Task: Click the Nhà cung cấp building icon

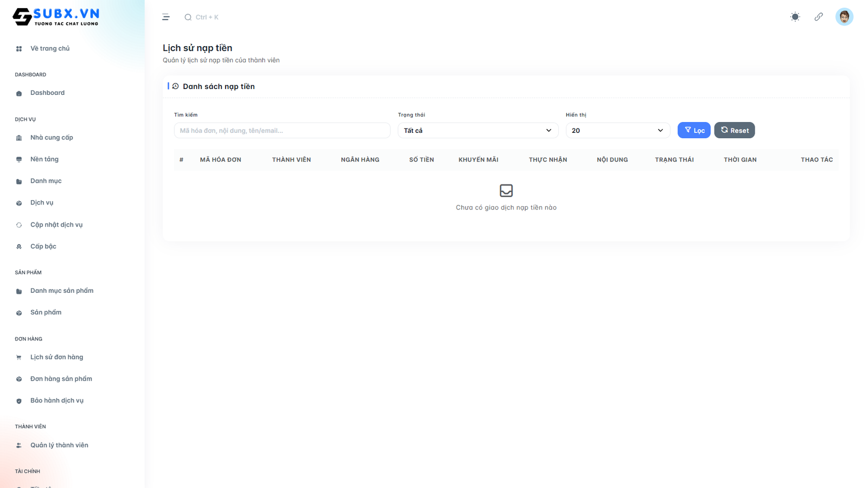Action: [x=18, y=137]
